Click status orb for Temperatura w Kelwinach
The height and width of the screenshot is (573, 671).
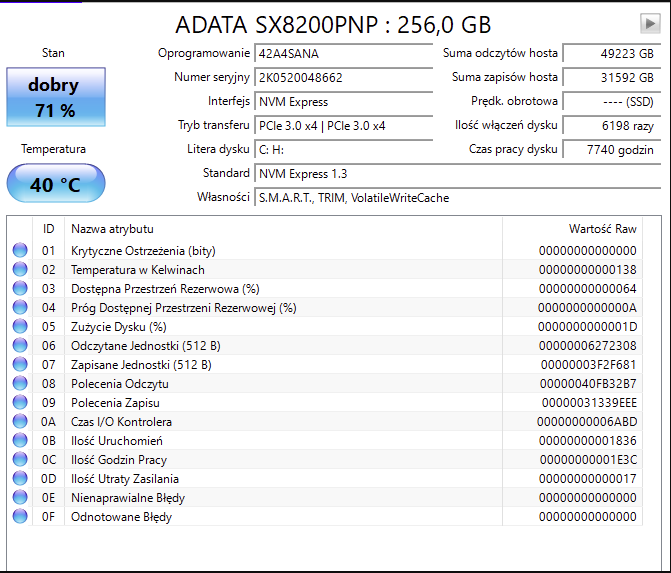point(20,270)
